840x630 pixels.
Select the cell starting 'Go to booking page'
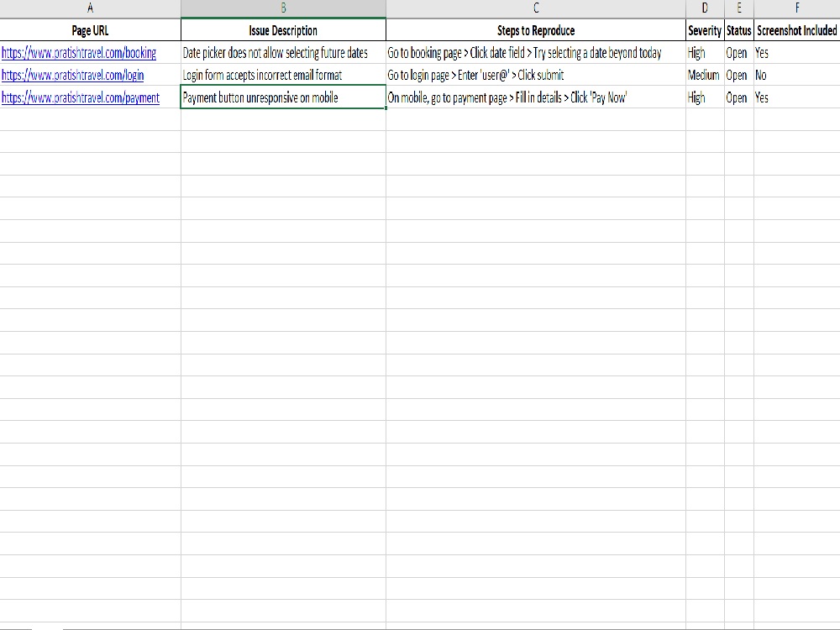click(536, 52)
